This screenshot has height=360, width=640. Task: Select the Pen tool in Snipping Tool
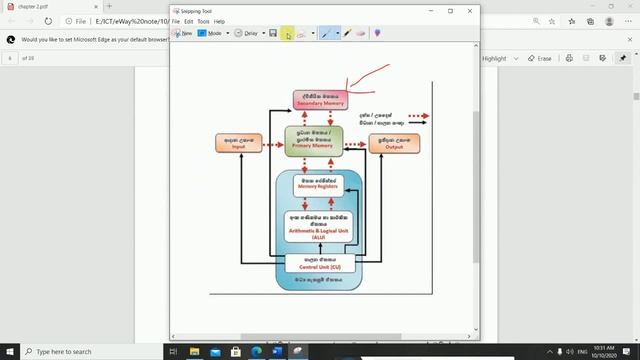click(x=326, y=33)
